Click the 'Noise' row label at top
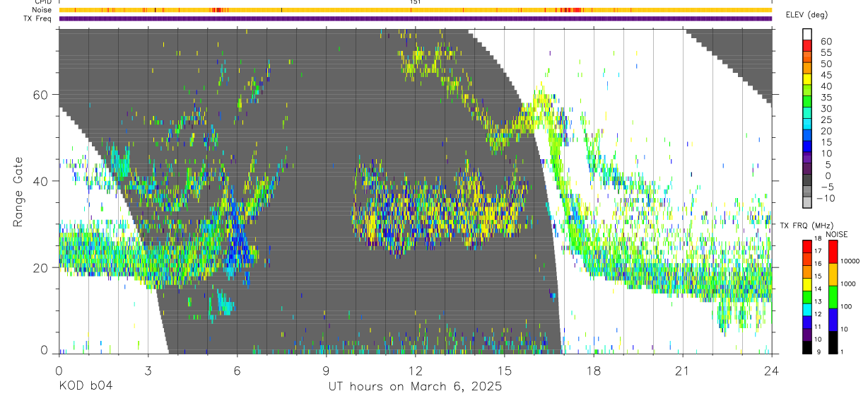The width and height of the screenshot is (868, 401). click(x=41, y=10)
